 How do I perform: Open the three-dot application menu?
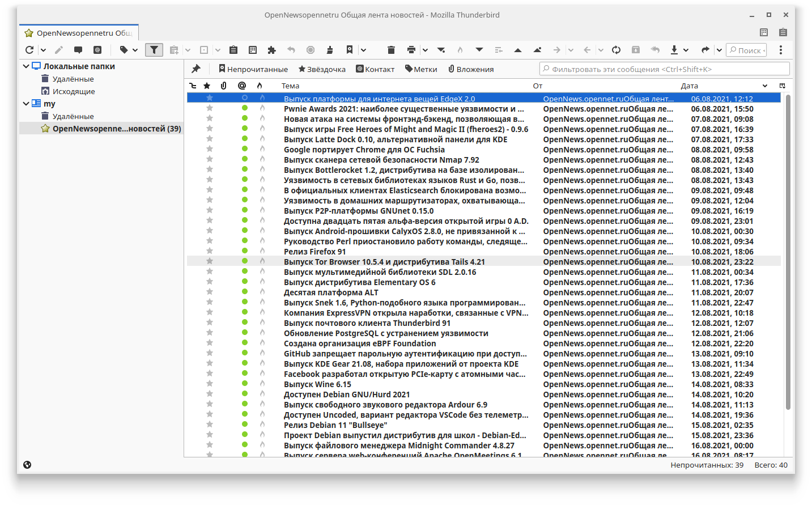tap(781, 50)
